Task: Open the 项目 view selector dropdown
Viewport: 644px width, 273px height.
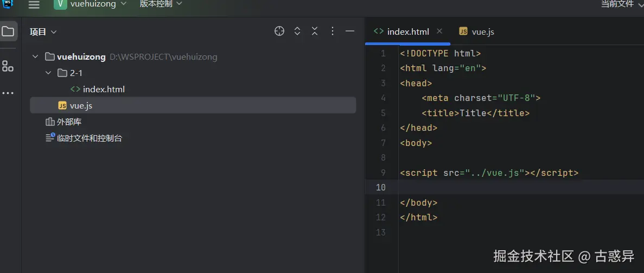Action: tap(43, 32)
